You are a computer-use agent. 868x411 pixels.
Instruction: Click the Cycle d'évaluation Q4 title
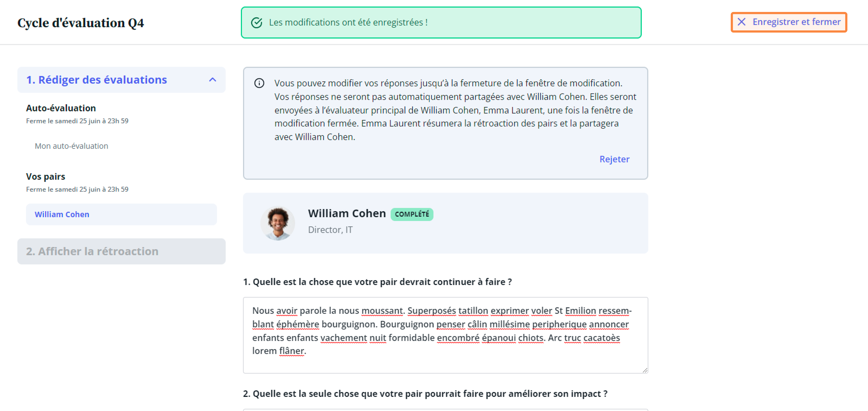81,23
